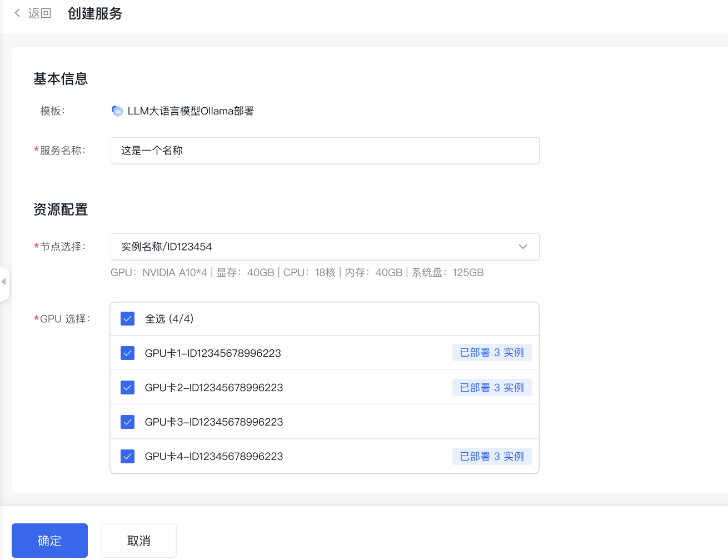
Task: Click 已部署 3 实例 tag for GPU卡1
Action: 491,353
